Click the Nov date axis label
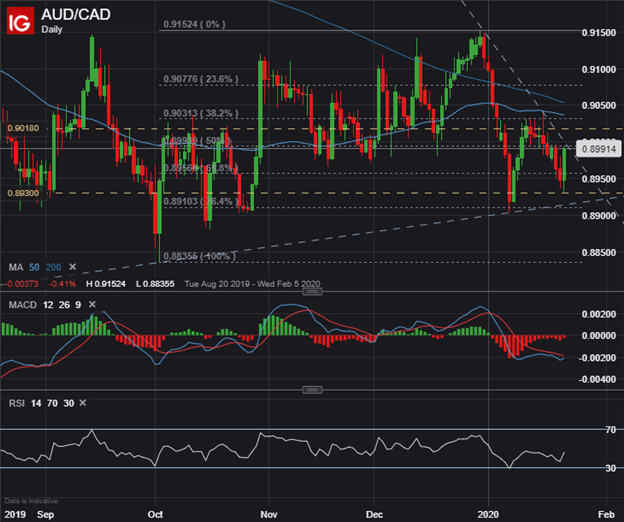 pos(269,514)
